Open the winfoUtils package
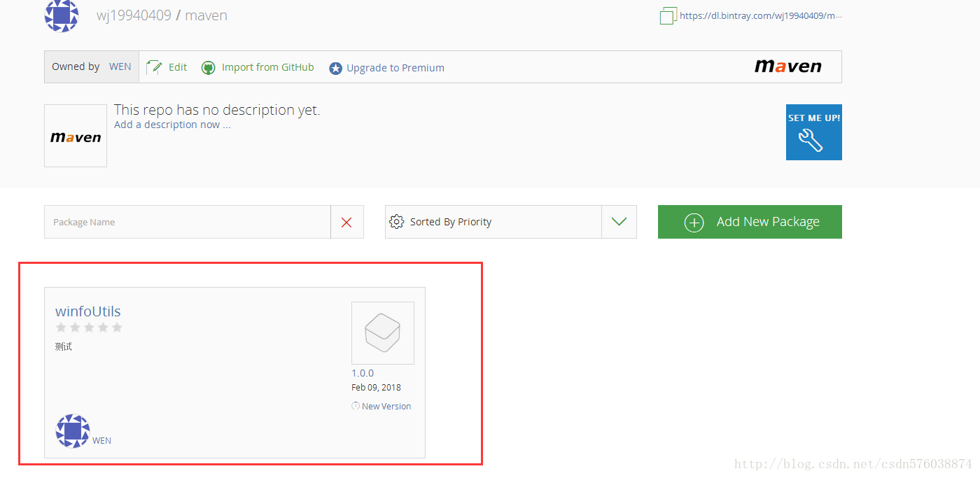The image size is (980, 478). pos(88,311)
